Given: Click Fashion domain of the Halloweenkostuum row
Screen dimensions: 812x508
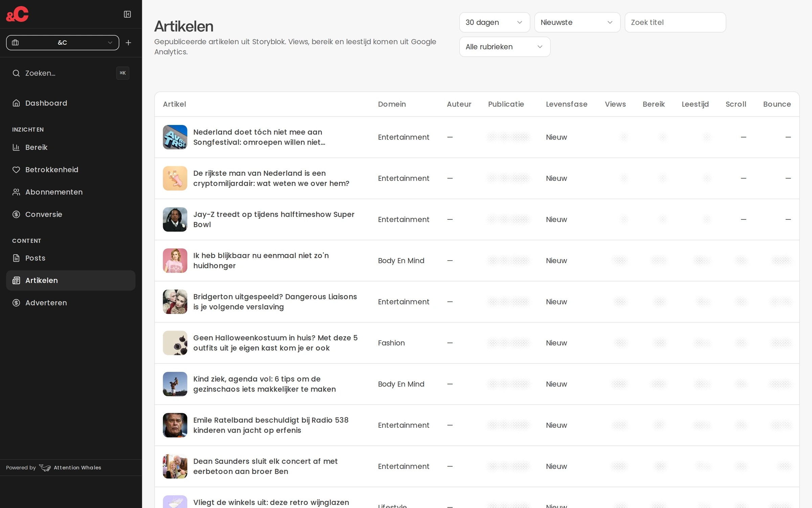Looking at the screenshot, I should coord(391,343).
